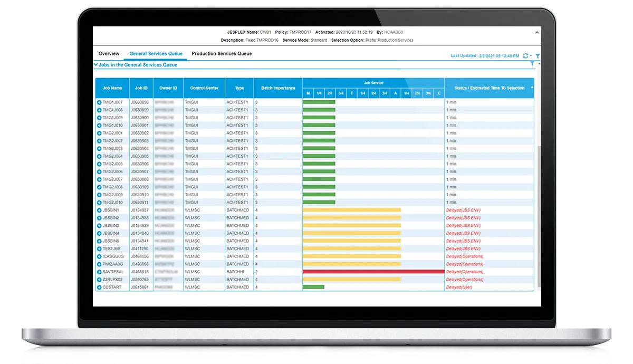This screenshot has width=633, height=364.
Task: Expand details for job TMG2J010
Action: [x=99, y=203]
